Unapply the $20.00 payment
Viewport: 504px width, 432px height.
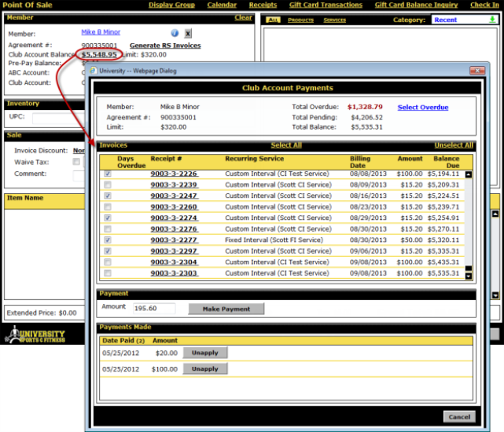[204, 353]
